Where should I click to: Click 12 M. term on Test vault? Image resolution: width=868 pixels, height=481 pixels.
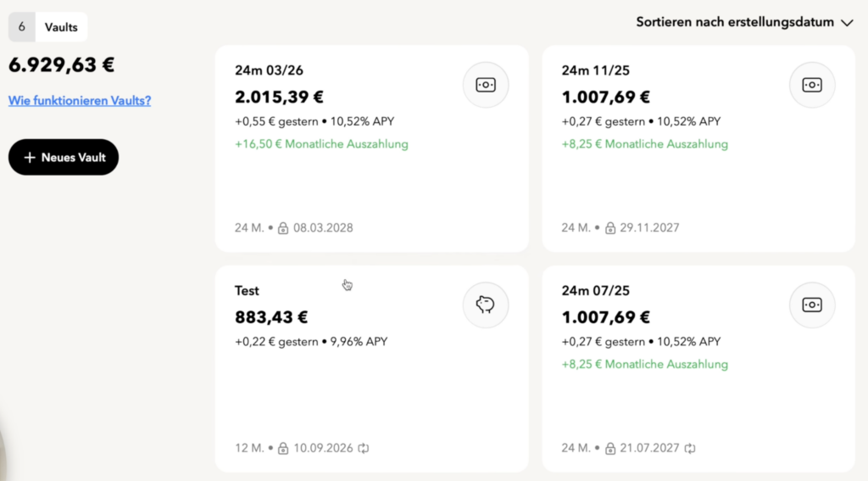(249, 448)
